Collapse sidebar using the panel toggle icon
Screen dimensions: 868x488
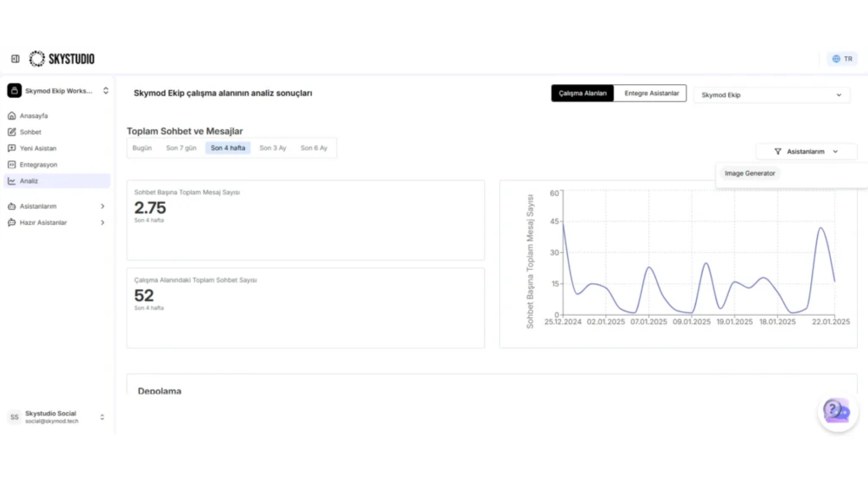pyautogui.click(x=15, y=59)
